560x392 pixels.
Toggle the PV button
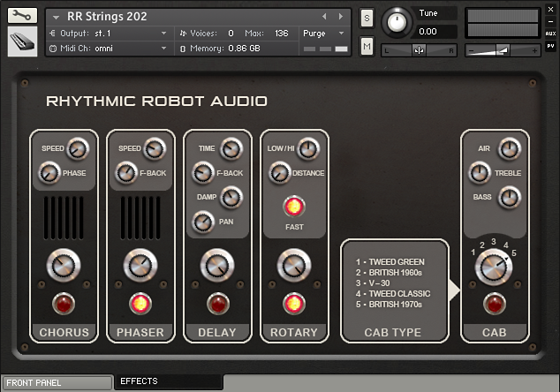(x=550, y=46)
